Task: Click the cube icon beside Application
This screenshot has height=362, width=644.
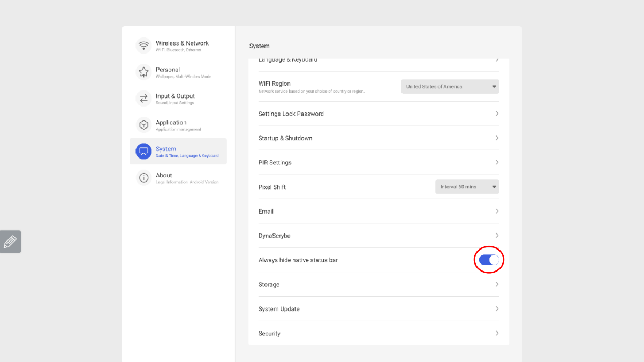Action: tap(143, 125)
